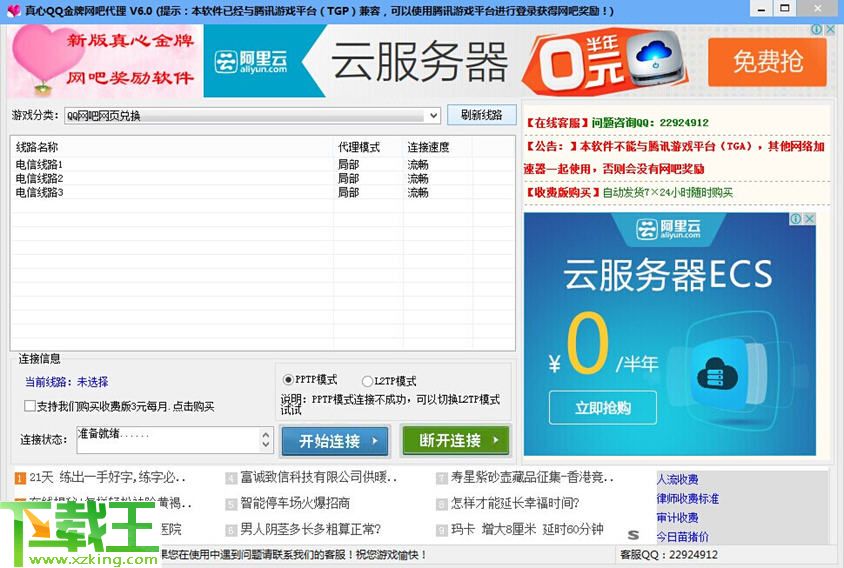Click the 开始连接 button
The width and height of the screenshot is (844, 568).
[x=334, y=441]
